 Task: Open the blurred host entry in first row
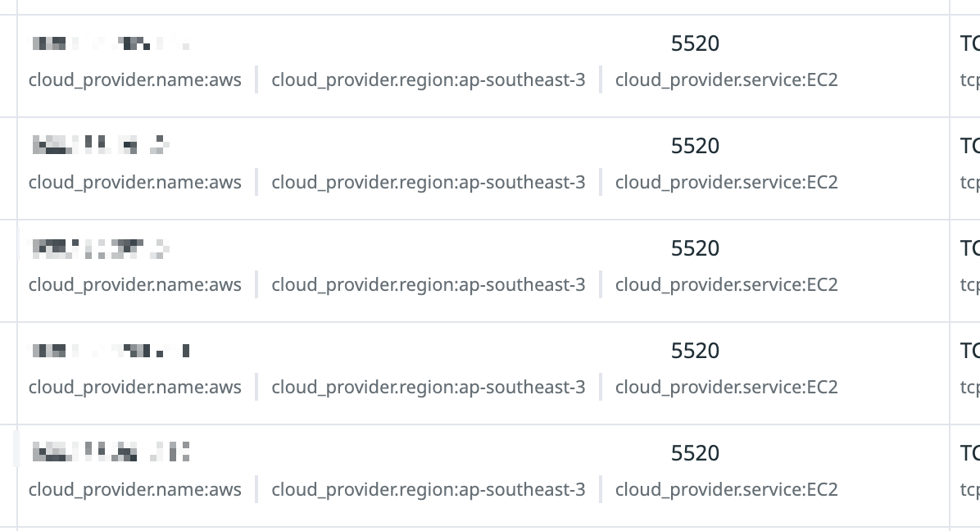(111, 43)
